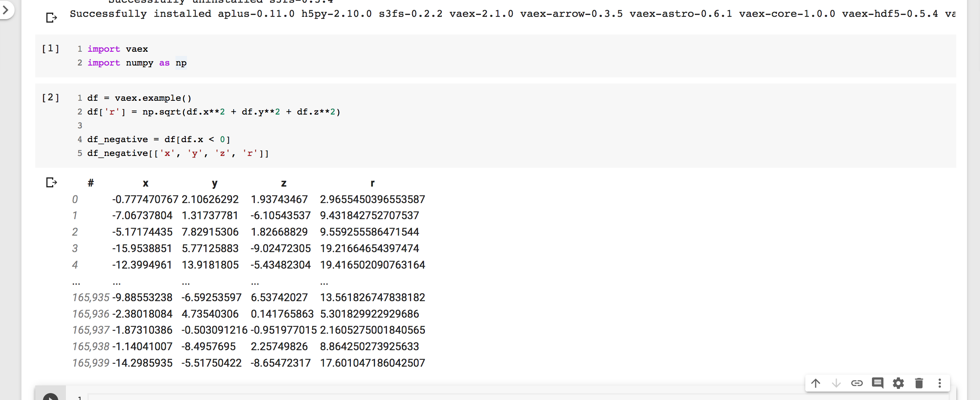
Task: Add a comment to the cell
Action: (x=878, y=383)
